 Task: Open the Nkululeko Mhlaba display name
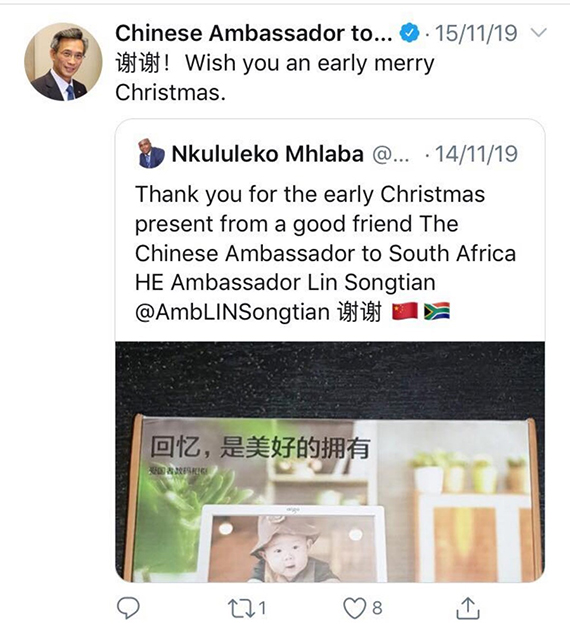tap(268, 154)
